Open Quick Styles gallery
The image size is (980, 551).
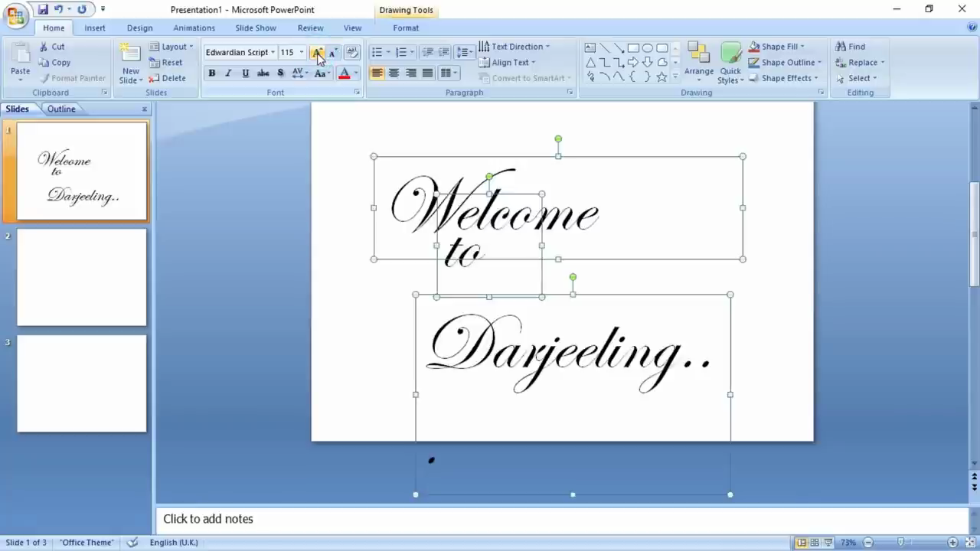(730, 63)
